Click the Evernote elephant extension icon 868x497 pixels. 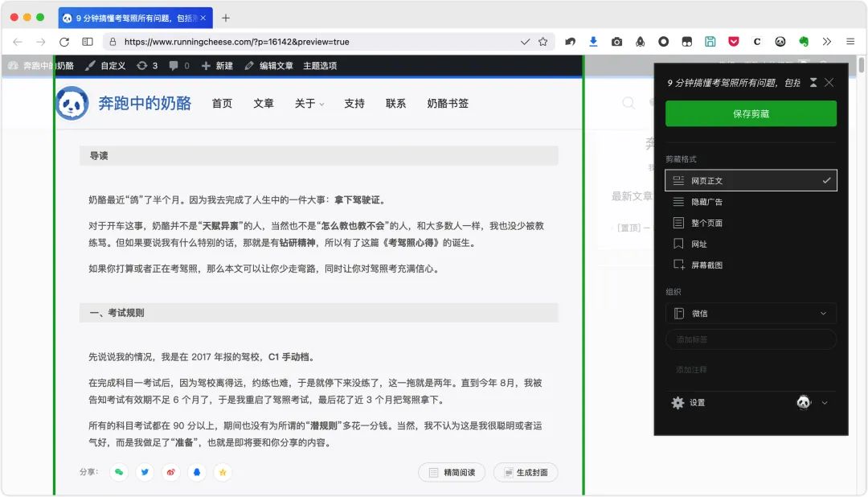803,42
